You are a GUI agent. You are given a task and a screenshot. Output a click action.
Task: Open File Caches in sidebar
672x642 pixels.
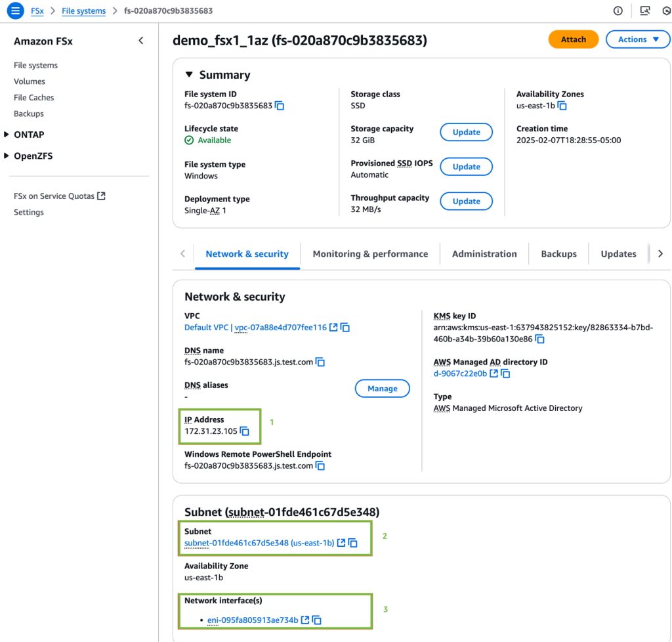click(x=34, y=98)
